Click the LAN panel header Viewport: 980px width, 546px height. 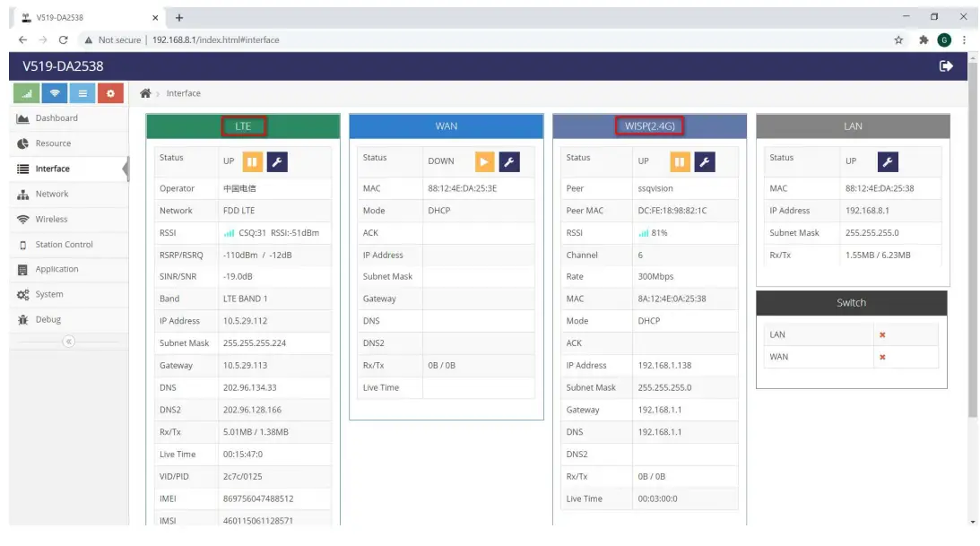853,126
